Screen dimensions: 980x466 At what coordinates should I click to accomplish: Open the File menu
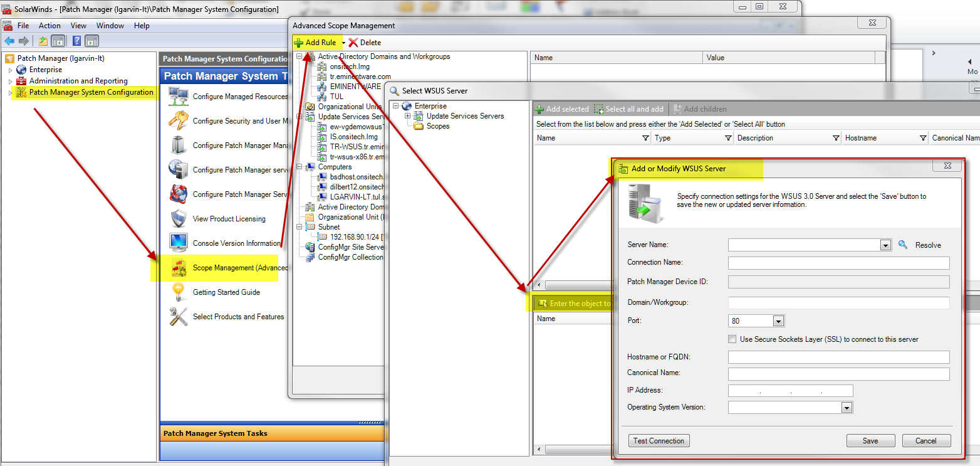(x=23, y=26)
